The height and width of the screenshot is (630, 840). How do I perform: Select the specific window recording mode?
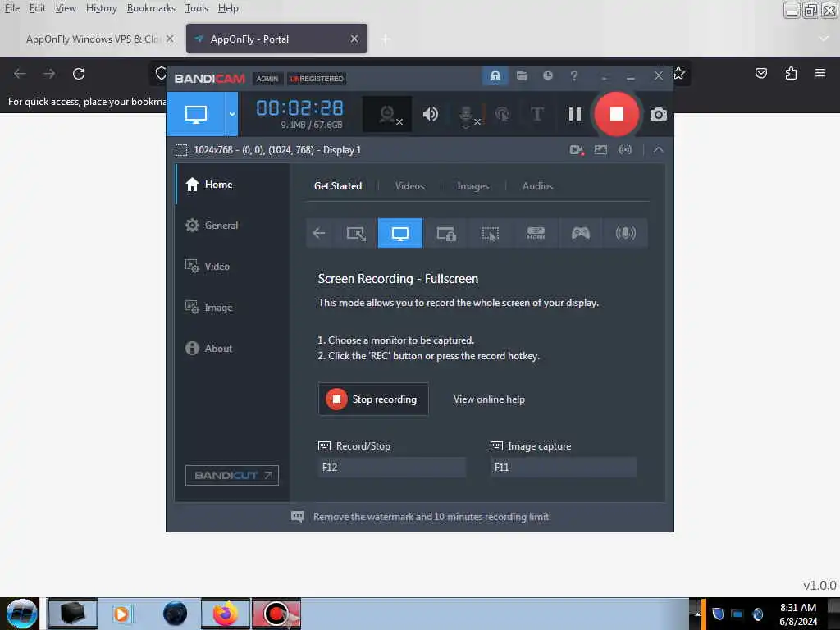(445, 233)
